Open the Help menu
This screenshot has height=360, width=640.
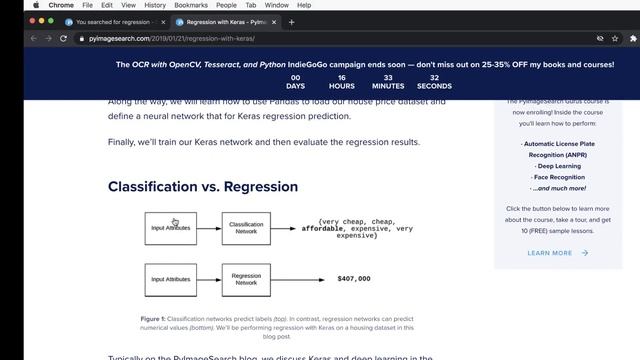click(x=304, y=5)
